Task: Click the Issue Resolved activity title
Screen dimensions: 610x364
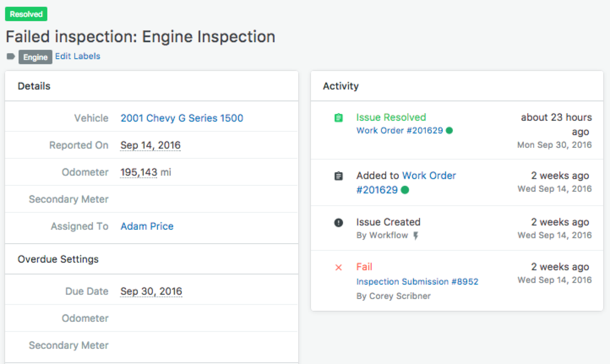Action: point(391,117)
